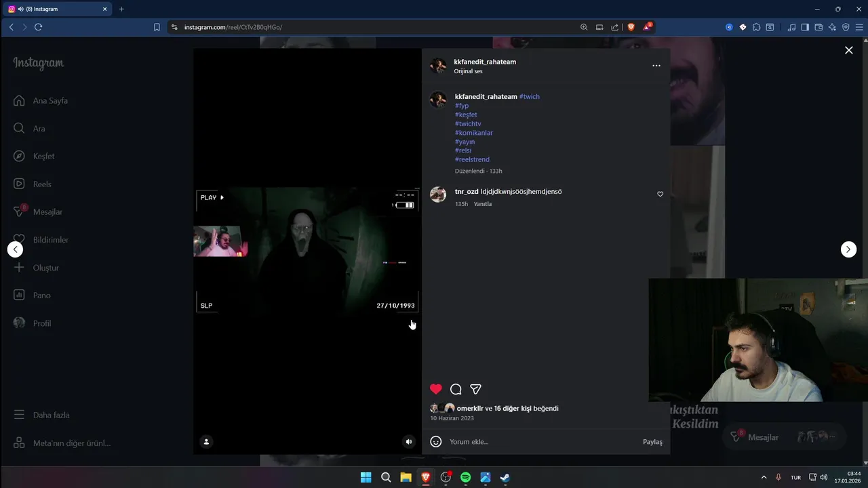Open the media control music note icon
868x488 pixels.
pyautogui.click(x=791, y=27)
